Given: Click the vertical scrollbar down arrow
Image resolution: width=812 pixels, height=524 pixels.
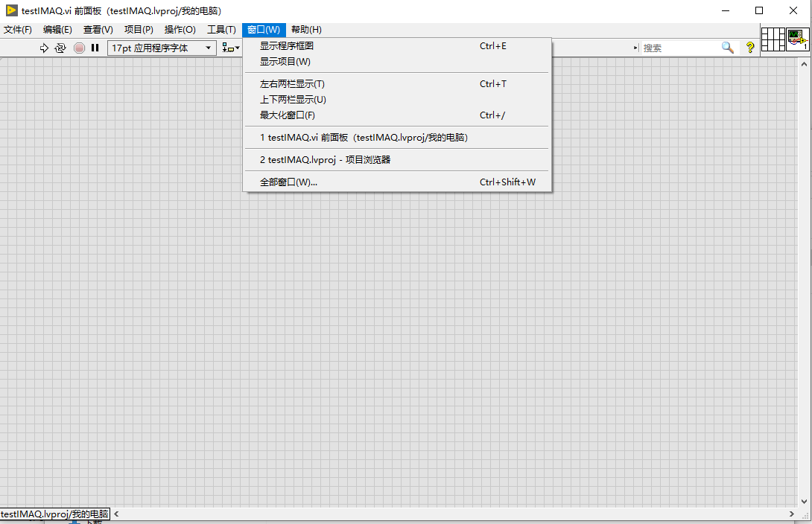Looking at the screenshot, I should (804, 501).
